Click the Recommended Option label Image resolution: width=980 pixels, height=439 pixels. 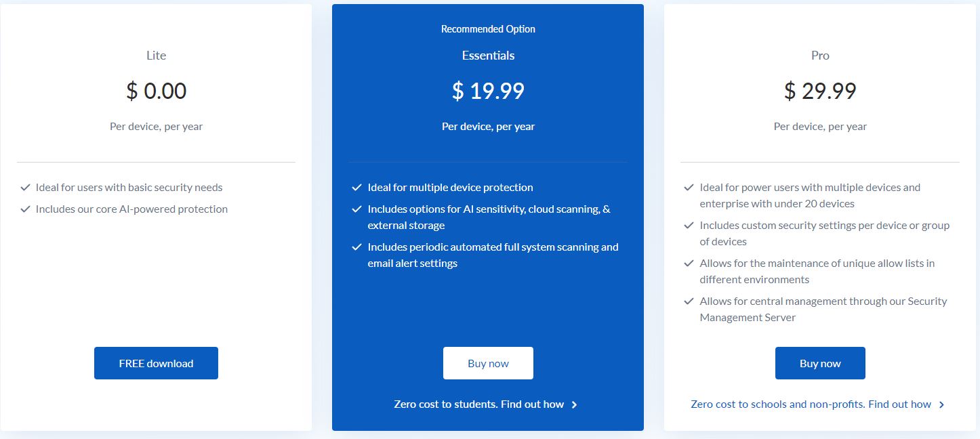(488, 29)
